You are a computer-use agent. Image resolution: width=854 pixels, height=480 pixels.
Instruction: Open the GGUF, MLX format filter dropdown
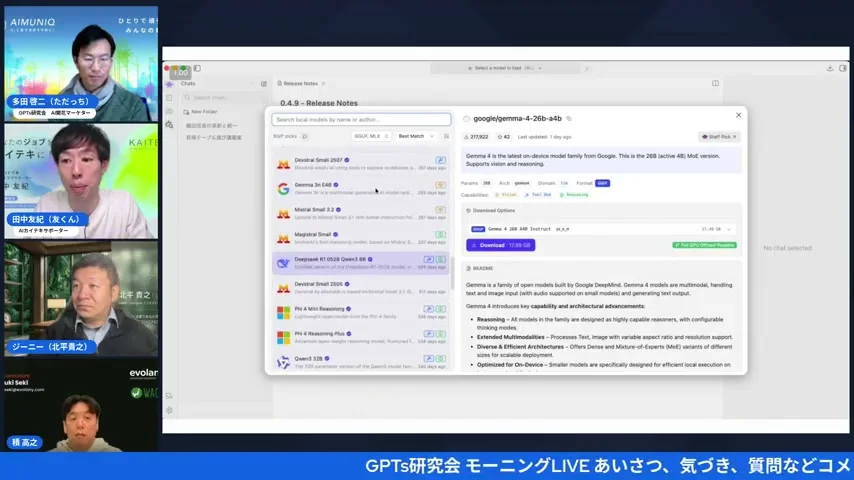(371, 136)
